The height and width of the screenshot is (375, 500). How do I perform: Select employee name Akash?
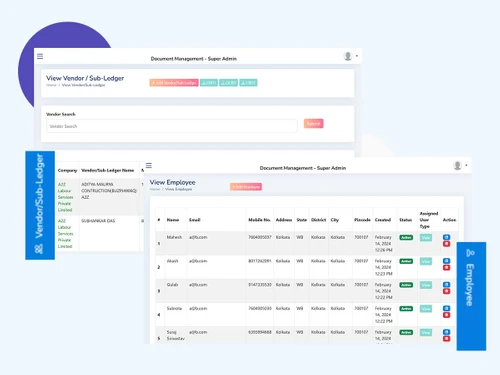point(172,261)
